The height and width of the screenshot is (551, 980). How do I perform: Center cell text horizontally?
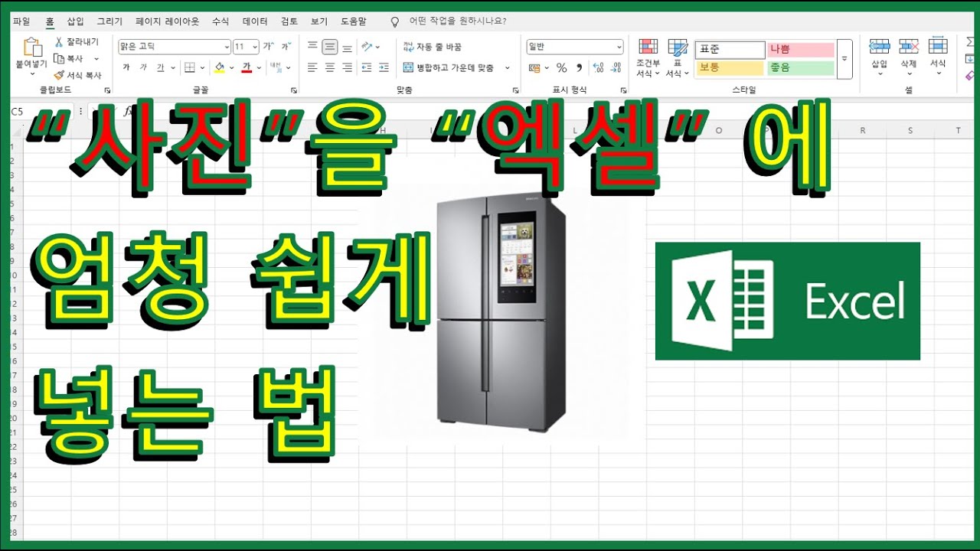[330, 67]
